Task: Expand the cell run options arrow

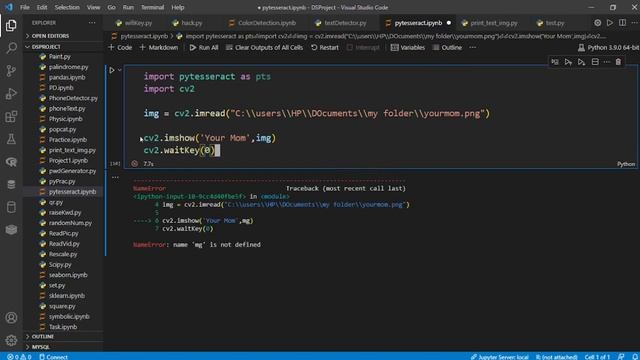Action: tap(120, 70)
